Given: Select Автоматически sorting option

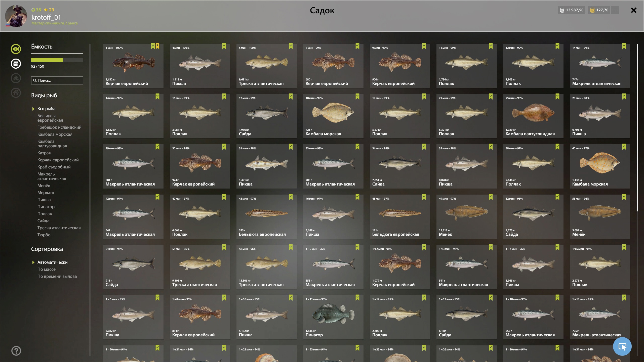Looking at the screenshot, I should 52,262.
